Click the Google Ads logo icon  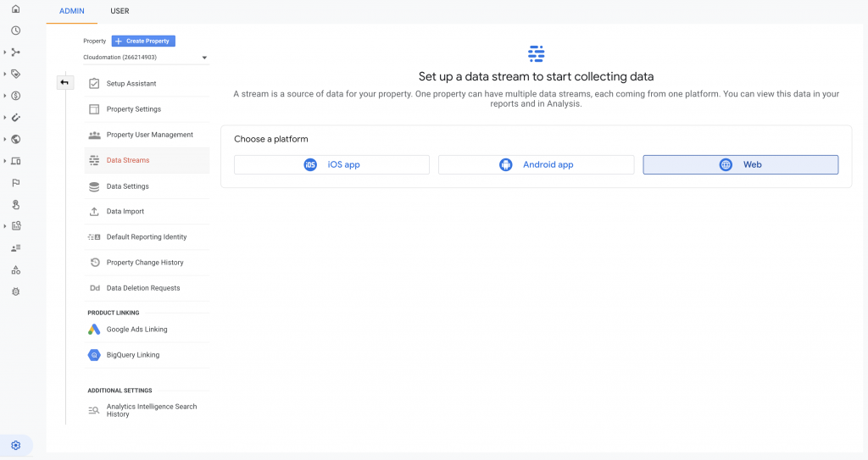(x=94, y=330)
